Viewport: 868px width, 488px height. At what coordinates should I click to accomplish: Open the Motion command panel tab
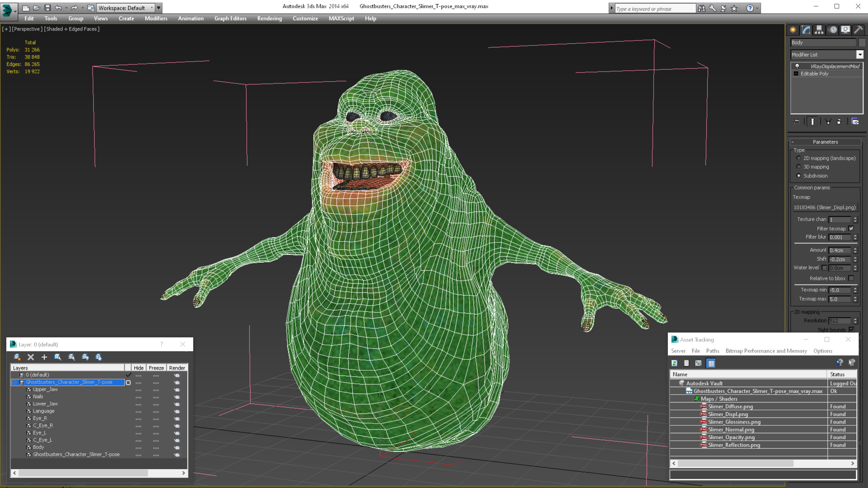[833, 30]
